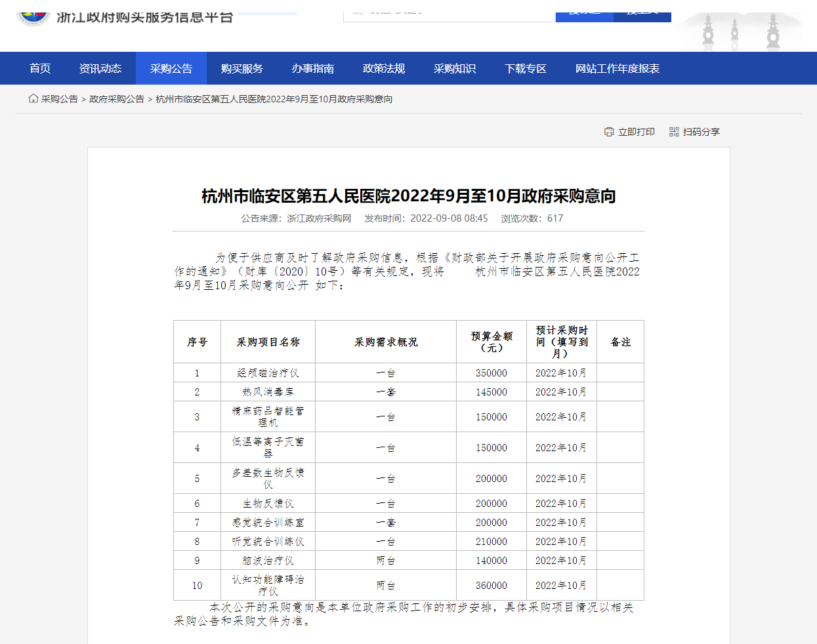Screen dimensions: 817x644
Task: Click the 2022年10月 date for 认知功能障碍治疗仪
Action: pos(561,586)
